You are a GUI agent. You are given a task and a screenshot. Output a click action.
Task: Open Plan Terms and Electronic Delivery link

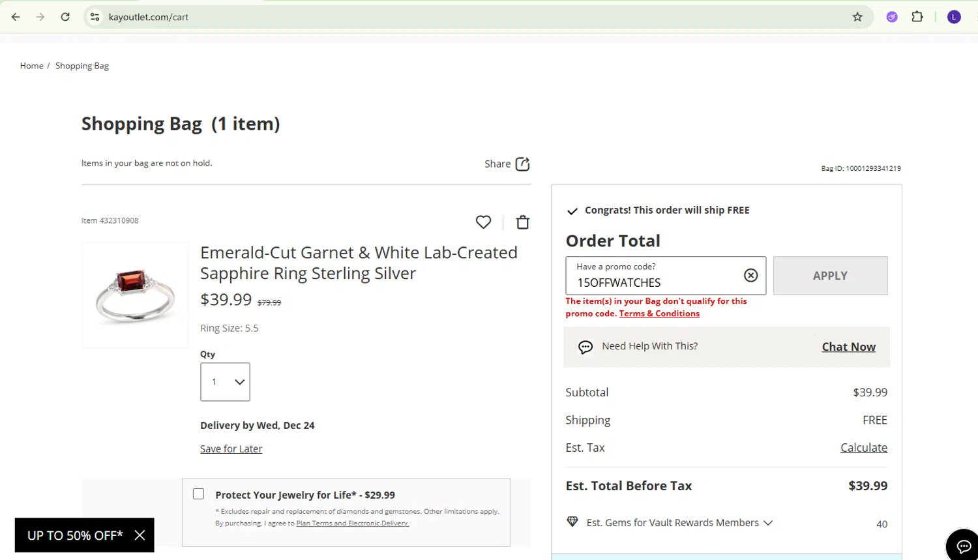point(352,523)
